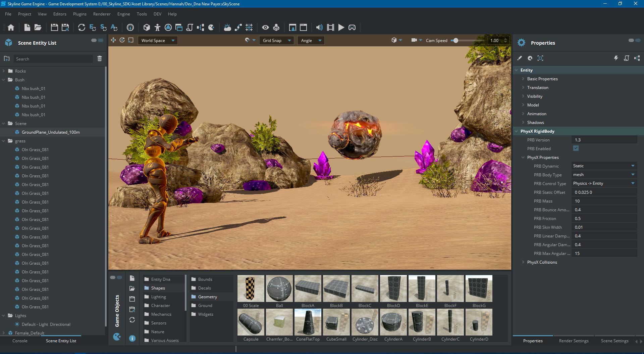Viewport: 644px width, 354px height.
Task: Adjust the Cam Speed slider handle
Action: [x=455, y=41]
